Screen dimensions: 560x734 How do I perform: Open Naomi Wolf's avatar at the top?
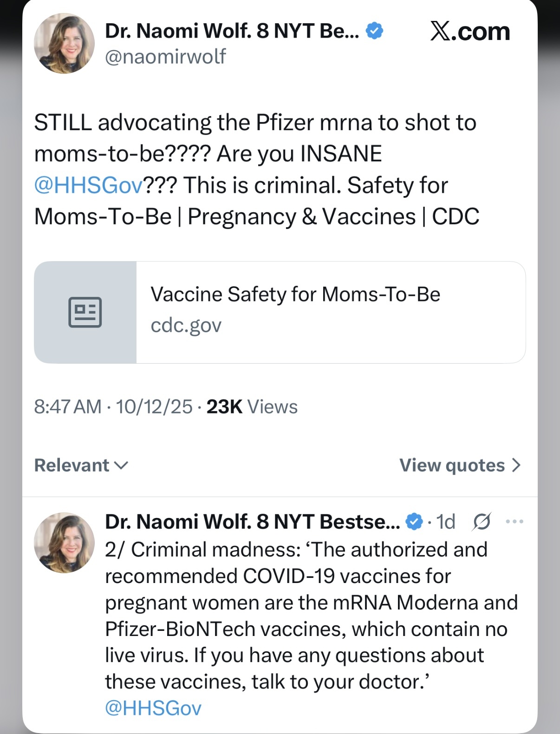tap(64, 43)
